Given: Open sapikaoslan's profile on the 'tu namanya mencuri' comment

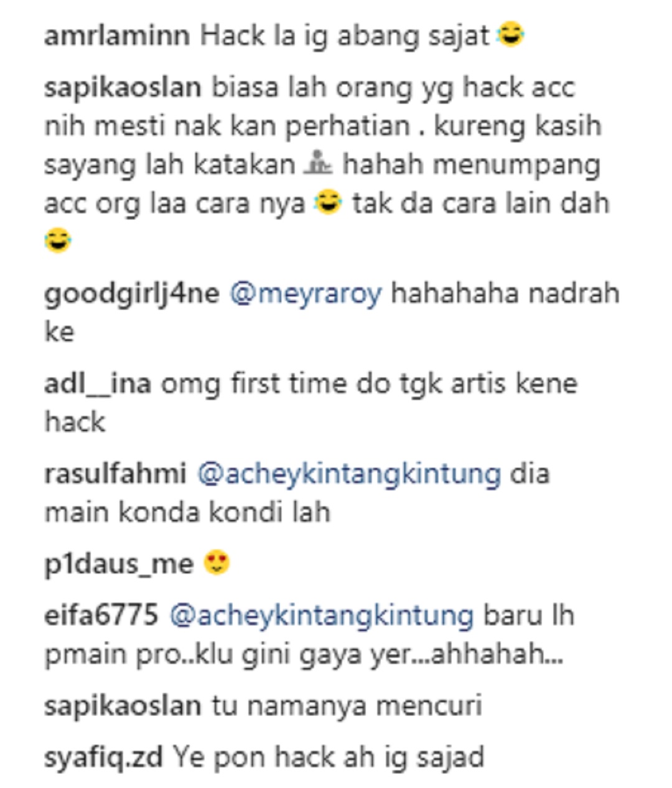Looking at the screenshot, I should (123, 706).
